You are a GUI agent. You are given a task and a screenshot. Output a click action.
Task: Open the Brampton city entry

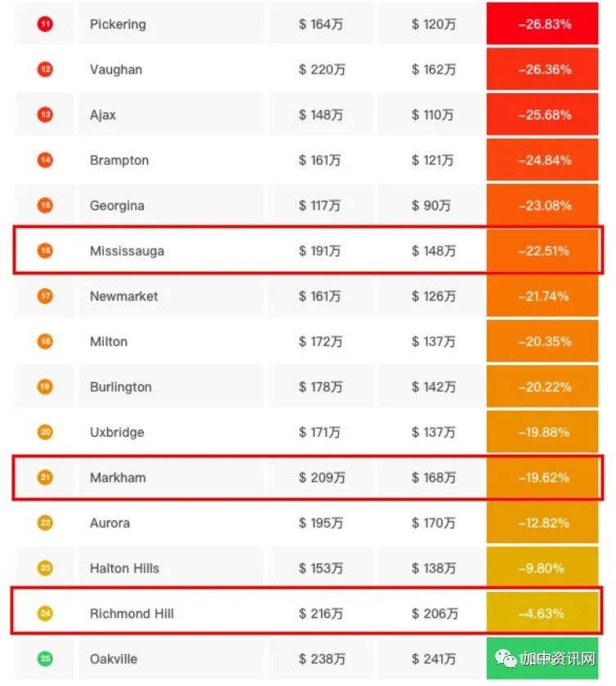click(x=119, y=160)
